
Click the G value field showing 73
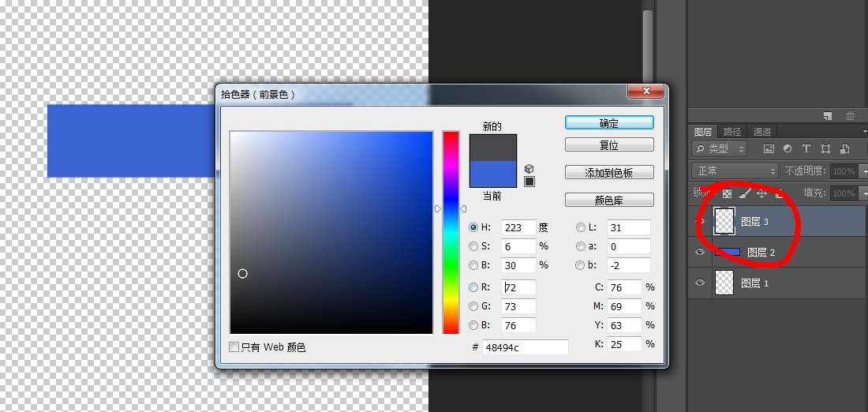pos(518,306)
